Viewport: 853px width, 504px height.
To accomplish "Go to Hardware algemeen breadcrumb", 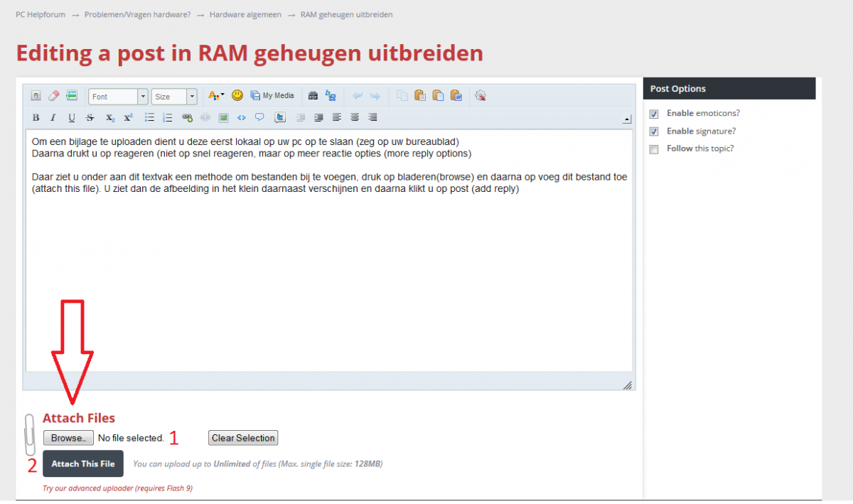I will [x=245, y=14].
